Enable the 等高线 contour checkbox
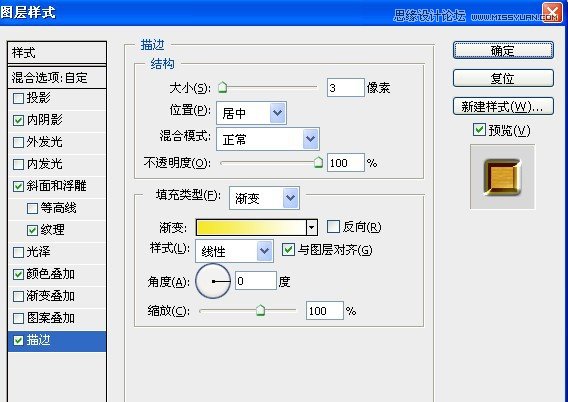 pyautogui.click(x=32, y=208)
